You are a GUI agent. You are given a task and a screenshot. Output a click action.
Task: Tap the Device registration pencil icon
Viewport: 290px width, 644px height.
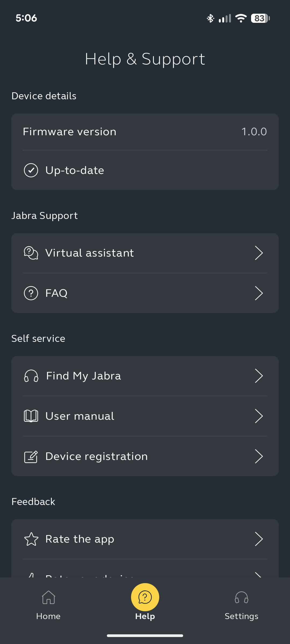(x=31, y=456)
